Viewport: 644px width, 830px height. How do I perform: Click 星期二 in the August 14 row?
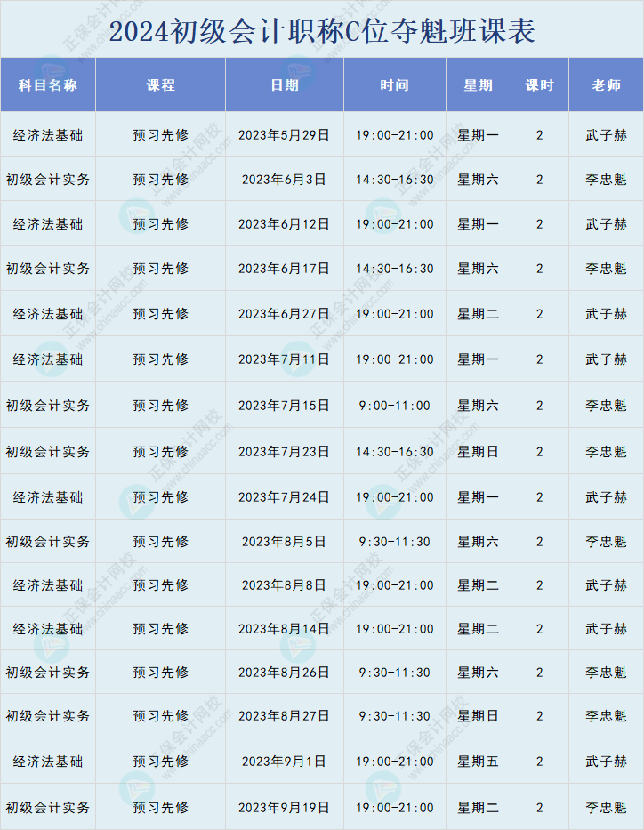[x=478, y=628]
